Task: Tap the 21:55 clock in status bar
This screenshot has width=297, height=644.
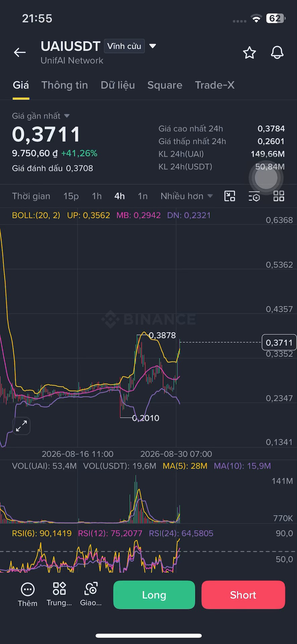Action: [37, 18]
